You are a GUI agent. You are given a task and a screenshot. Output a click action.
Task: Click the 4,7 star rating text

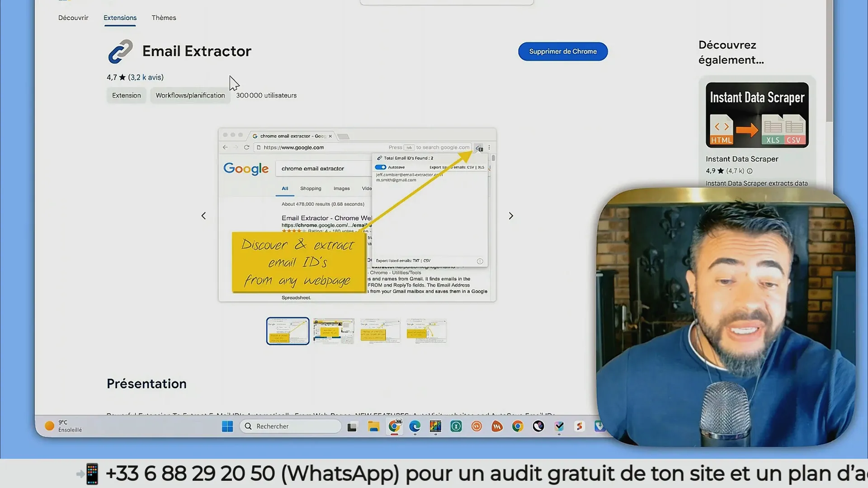coord(116,77)
